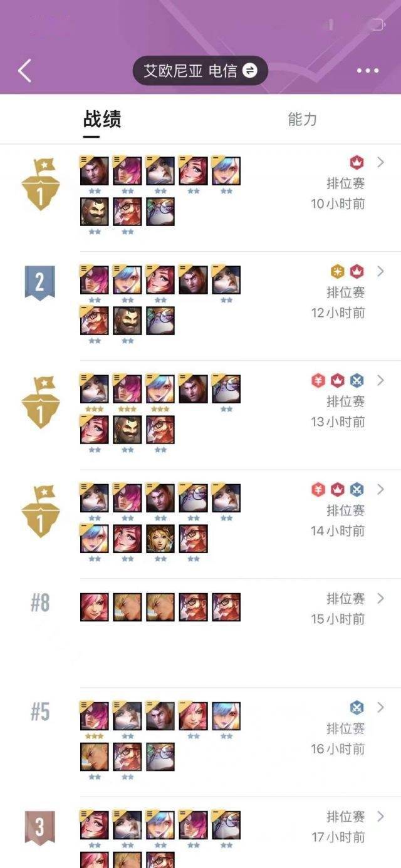This screenshot has height=868, width=401.
Task: Tap blue trait icon in 16小时前 match
Action: (x=357, y=708)
